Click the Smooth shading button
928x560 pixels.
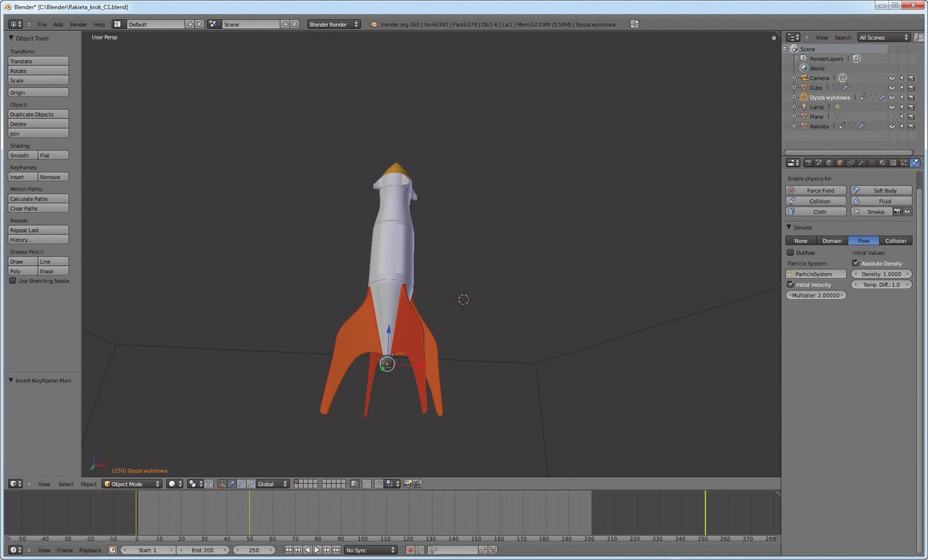[x=23, y=155]
